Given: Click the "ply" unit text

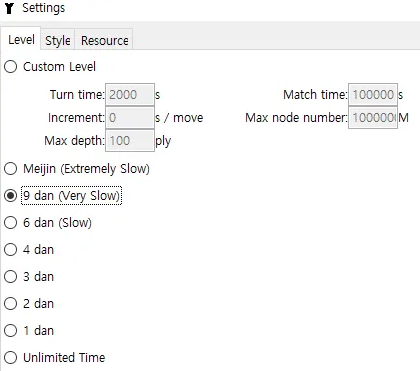Looking at the screenshot, I should point(163,141).
